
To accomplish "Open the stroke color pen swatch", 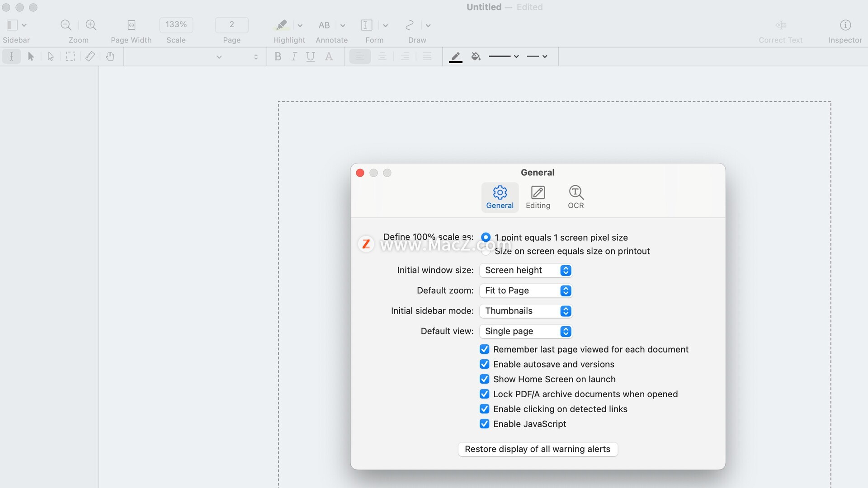I will tap(455, 57).
